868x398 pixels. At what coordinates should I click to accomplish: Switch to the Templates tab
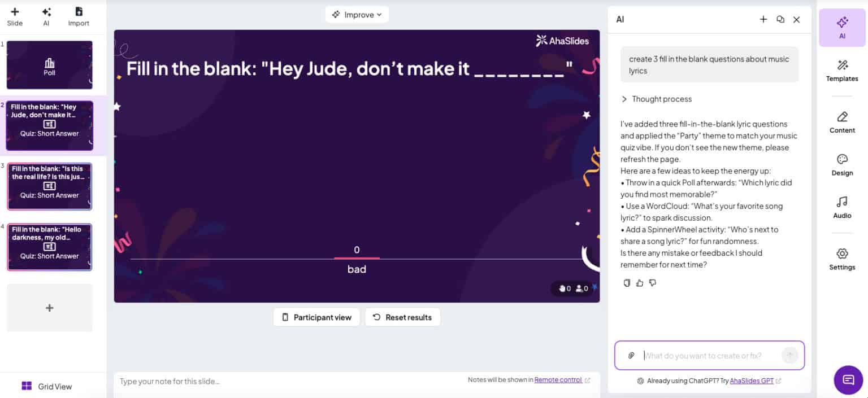[x=842, y=71]
